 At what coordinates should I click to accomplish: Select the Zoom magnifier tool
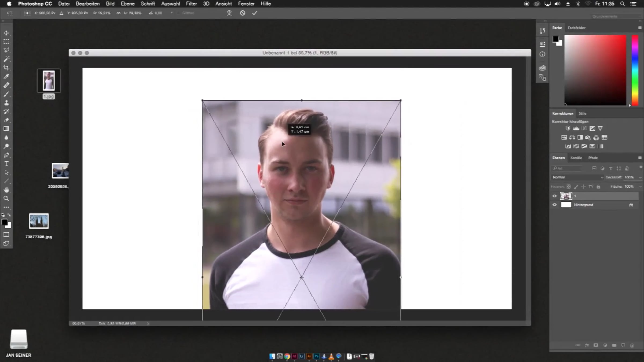(x=6, y=199)
